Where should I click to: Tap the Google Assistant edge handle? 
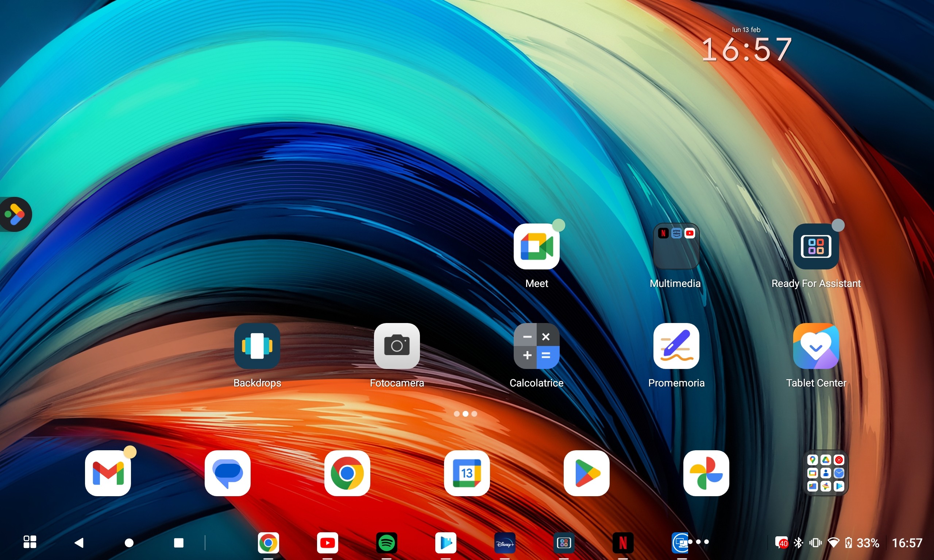click(x=15, y=214)
